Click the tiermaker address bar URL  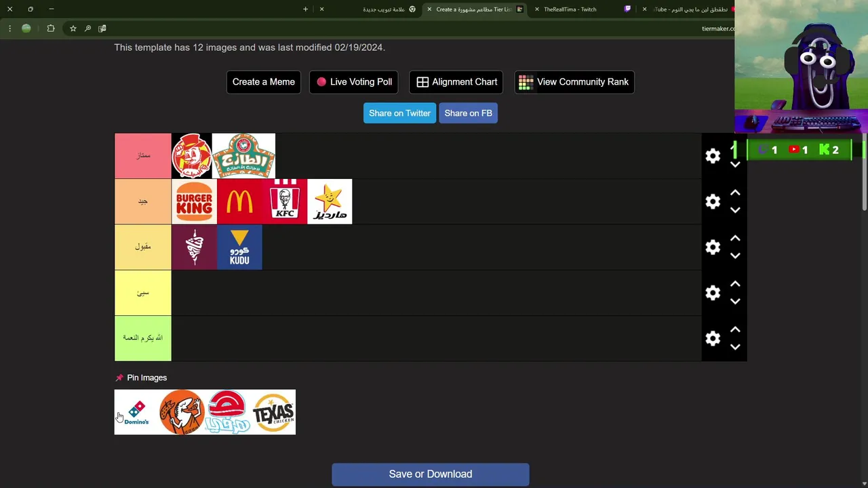[x=718, y=28]
